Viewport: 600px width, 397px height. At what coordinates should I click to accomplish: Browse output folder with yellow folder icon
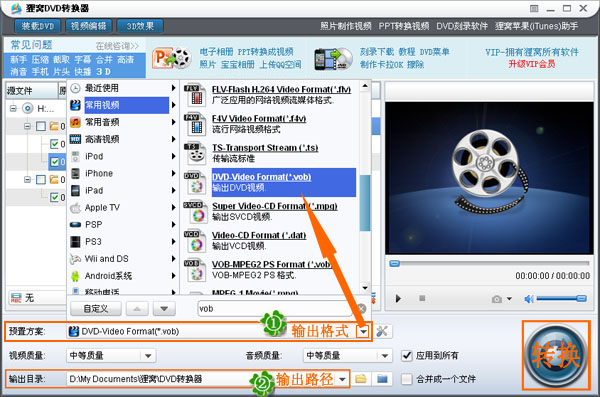pyautogui.click(x=360, y=379)
